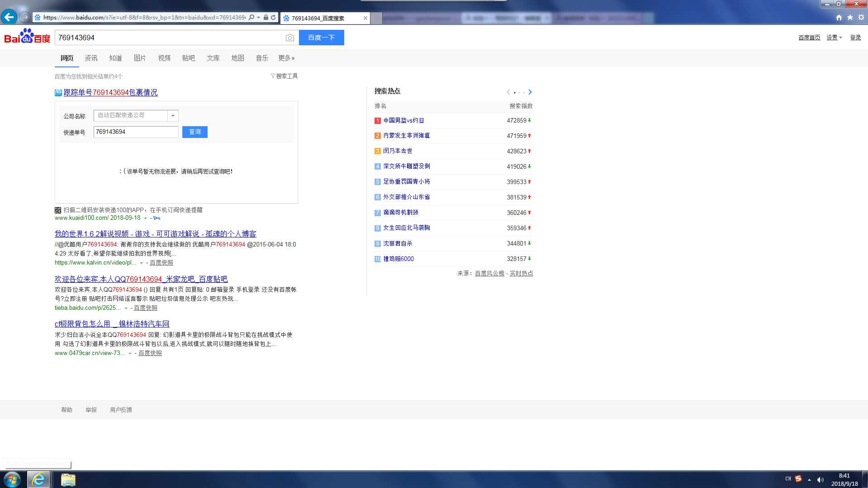Click the QR code icon for Kuaidi100 app
This screenshot has width=868, height=488.
click(x=58, y=210)
